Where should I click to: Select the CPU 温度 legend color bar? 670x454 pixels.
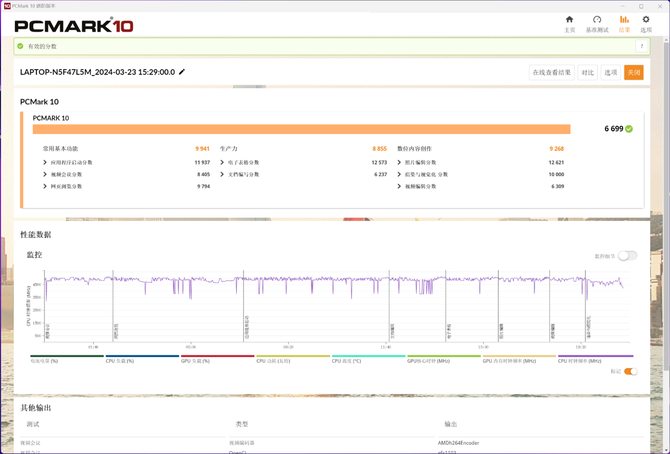(367, 356)
